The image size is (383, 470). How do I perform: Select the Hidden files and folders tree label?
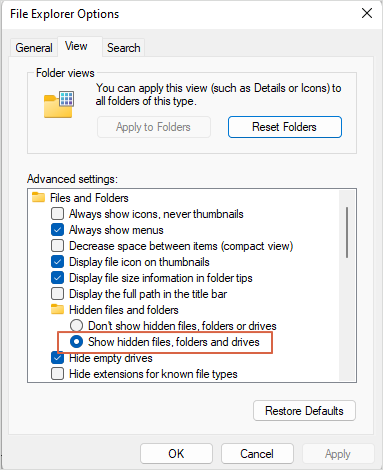click(124, 310)
